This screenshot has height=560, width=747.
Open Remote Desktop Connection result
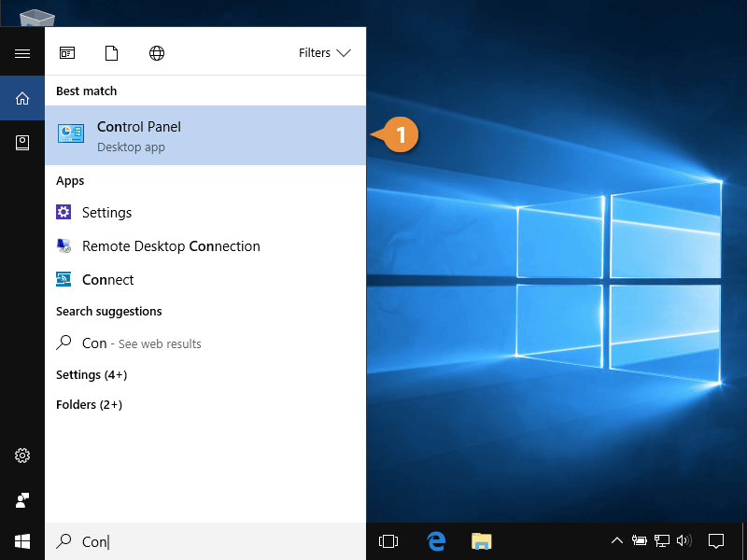click(x=170, y=246)
